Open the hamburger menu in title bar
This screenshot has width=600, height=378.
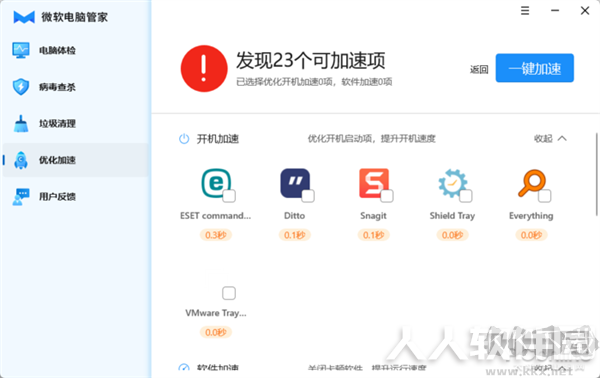tap(525, 11)
